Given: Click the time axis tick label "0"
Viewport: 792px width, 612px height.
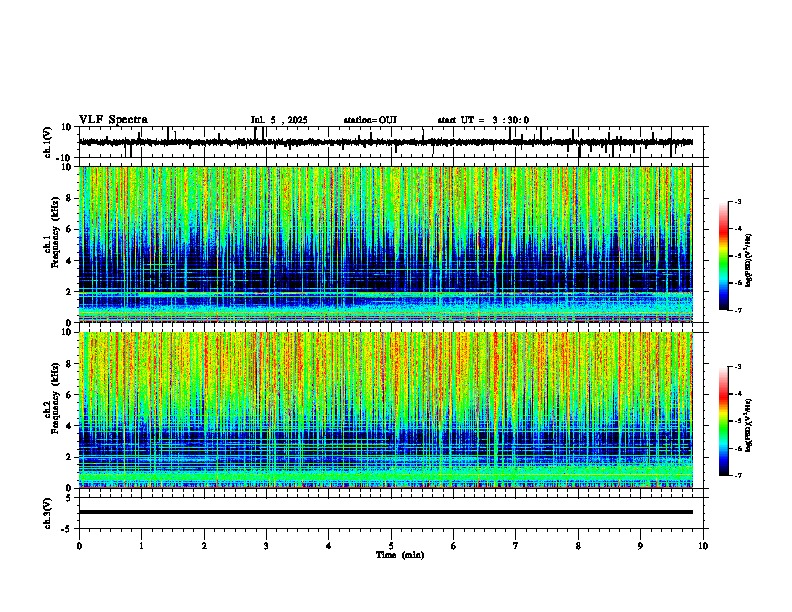Looking at the screenshot, I should pos(79,546).
